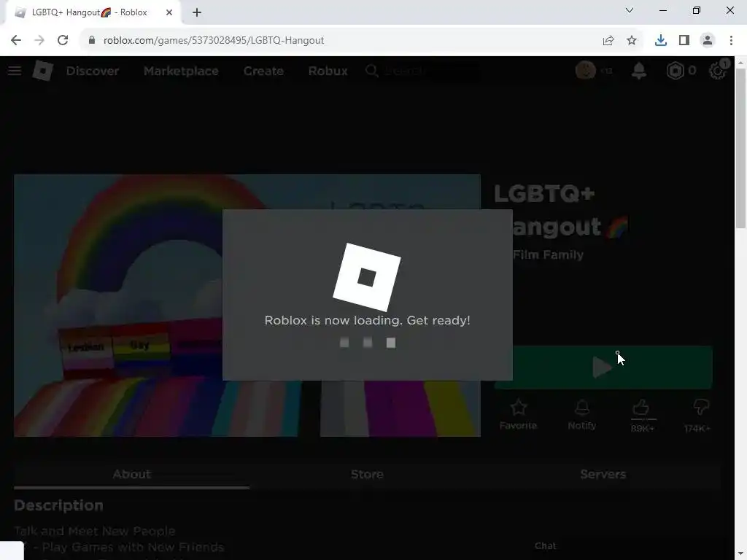Open the settings gear icon
The height and width of the screenshot is (560, 747).
point(718,71)
